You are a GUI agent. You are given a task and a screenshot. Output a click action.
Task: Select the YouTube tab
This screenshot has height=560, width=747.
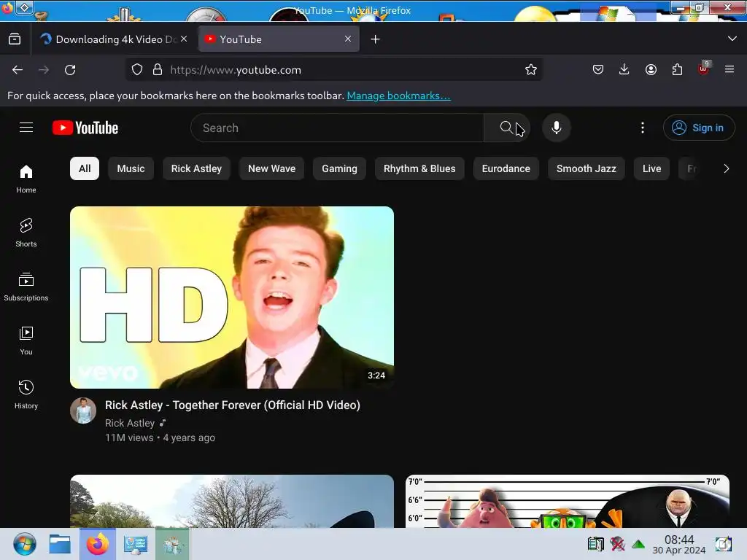[x=279, y=39]
